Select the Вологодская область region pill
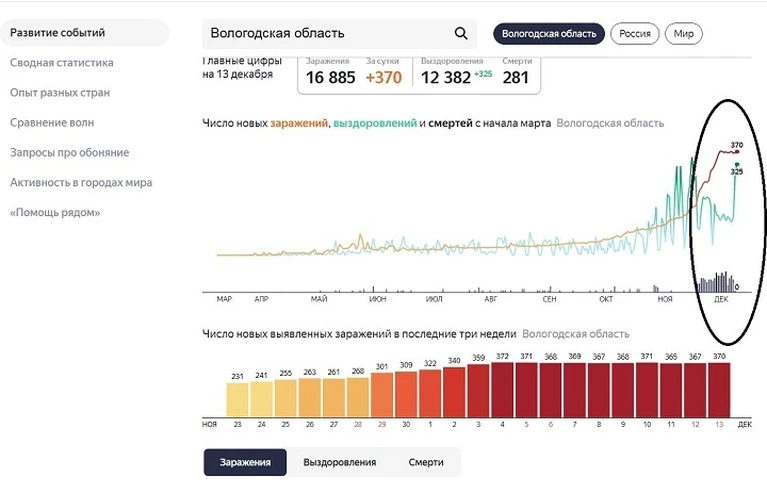Viewport: 767px width, 494px height. [x=549, y=34]
